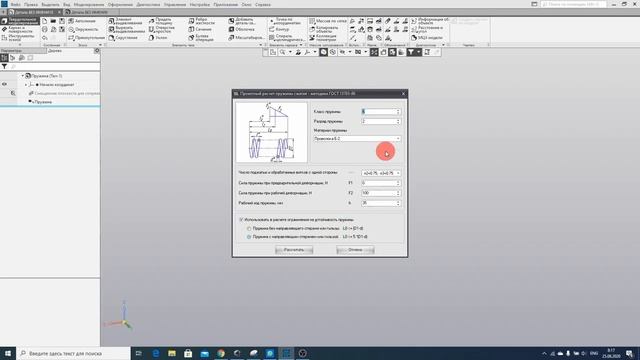Click the Отмена button

tap(355, 249)
